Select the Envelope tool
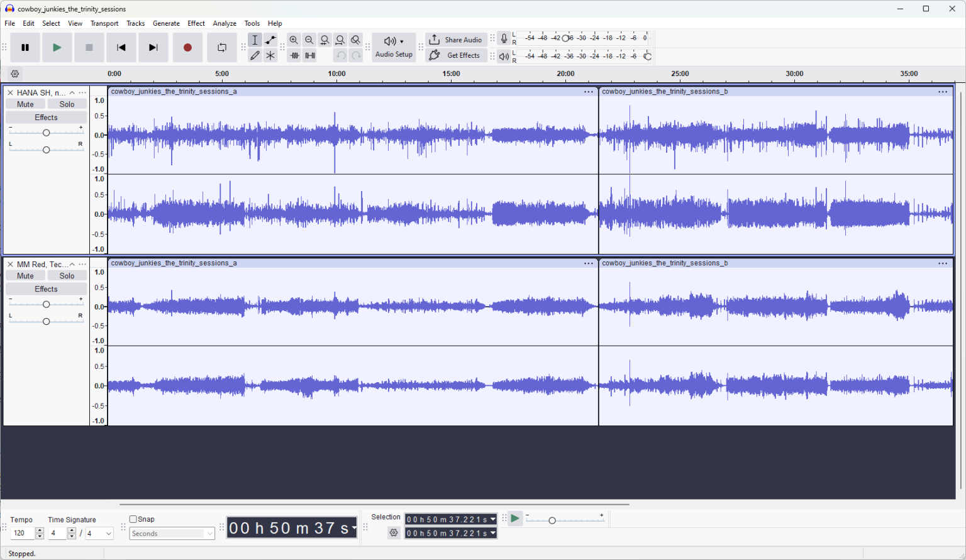Viewport: 966px width, 560px height. coord(270,40)
